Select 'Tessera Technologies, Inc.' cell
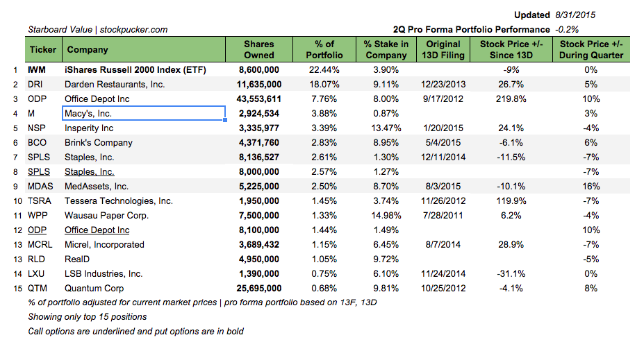 click(119, 201)
